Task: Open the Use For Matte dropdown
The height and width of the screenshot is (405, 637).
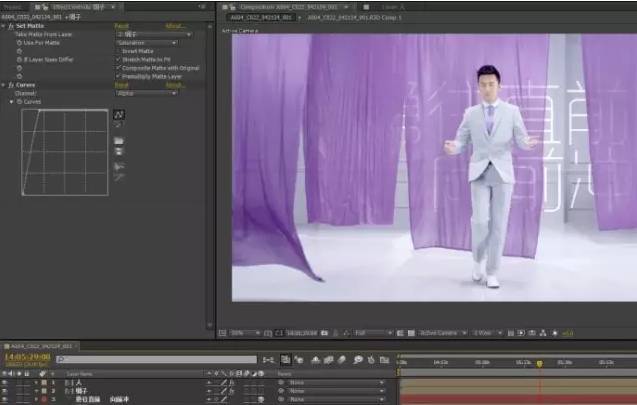Action: click(147, 43)
